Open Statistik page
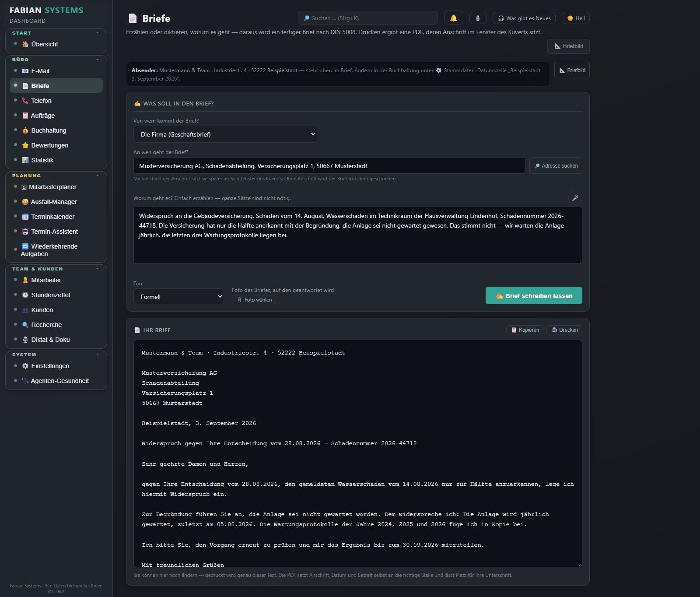 [56, 160]
